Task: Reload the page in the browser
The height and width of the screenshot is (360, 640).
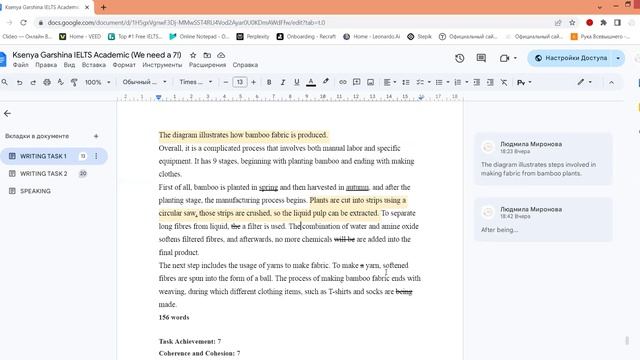Action: pos(23,22)
